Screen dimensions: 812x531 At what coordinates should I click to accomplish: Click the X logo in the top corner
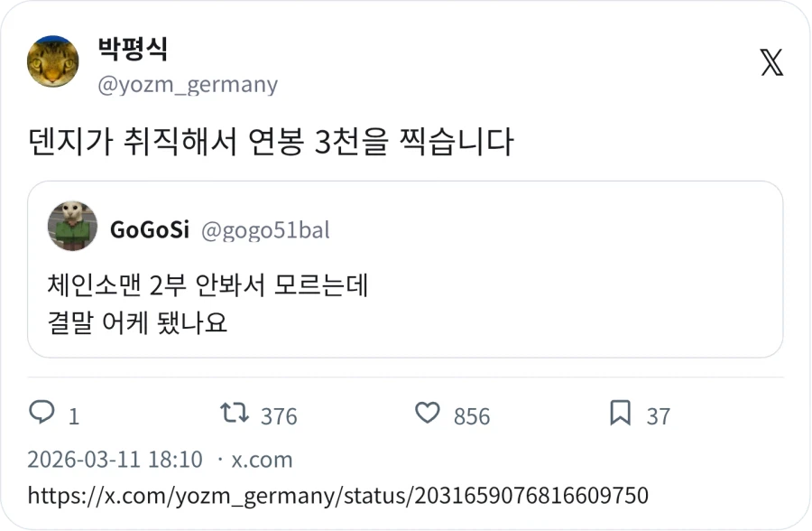click(771, 63)
